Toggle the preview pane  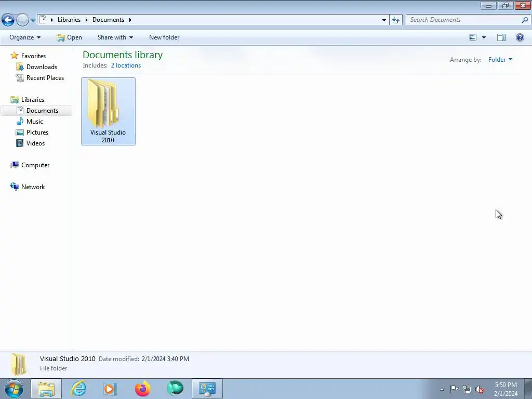coord(501,37)
